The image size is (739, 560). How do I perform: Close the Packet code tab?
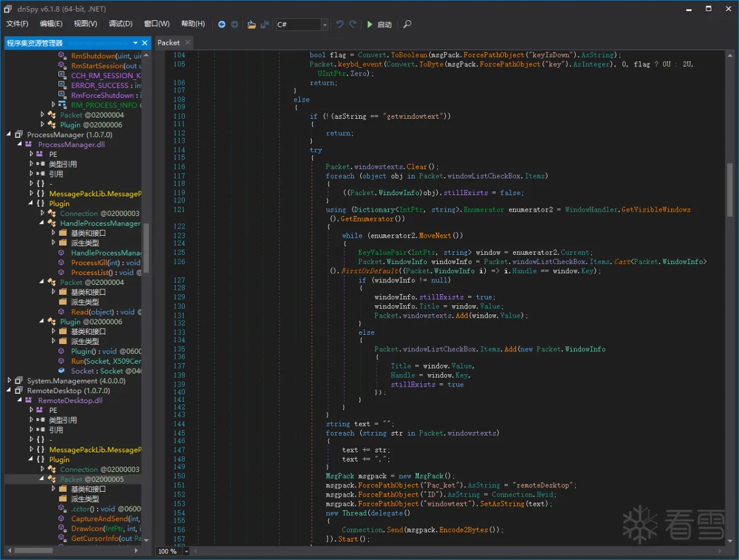point(188,42)
